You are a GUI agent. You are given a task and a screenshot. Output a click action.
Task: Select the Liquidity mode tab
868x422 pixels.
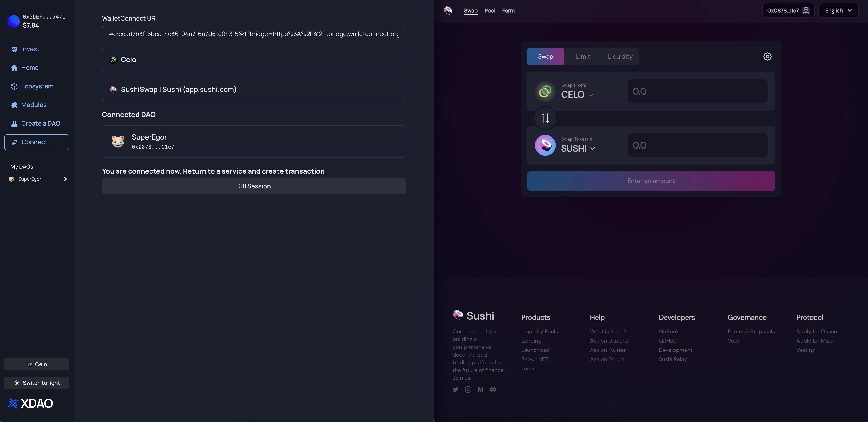[x=620, y=57]
